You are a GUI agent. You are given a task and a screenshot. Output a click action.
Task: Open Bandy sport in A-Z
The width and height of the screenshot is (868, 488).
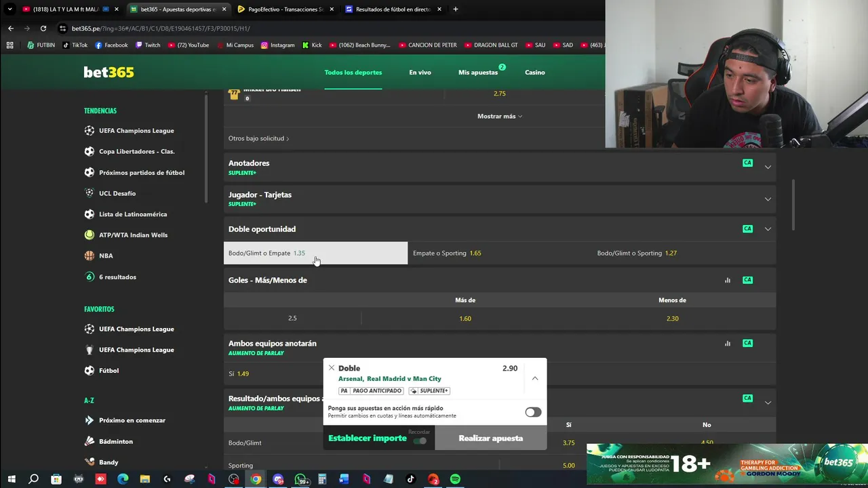(x=108, y=462)
